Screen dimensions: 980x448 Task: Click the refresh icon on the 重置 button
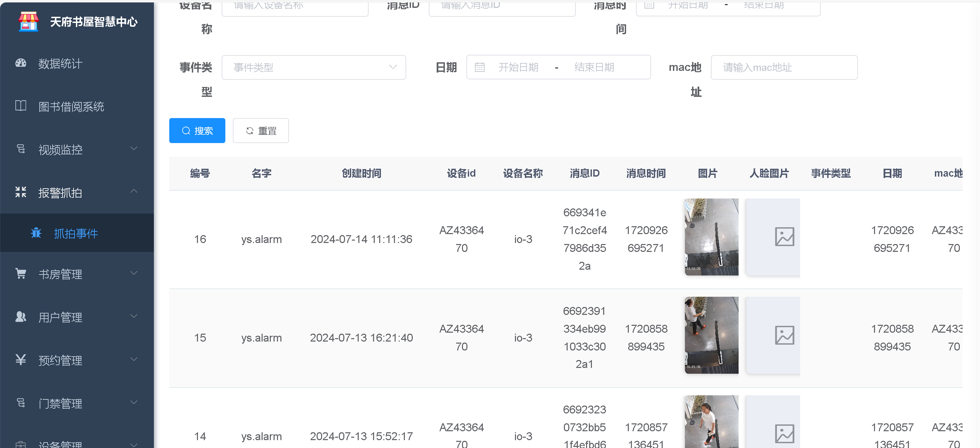tap(250, 130)
